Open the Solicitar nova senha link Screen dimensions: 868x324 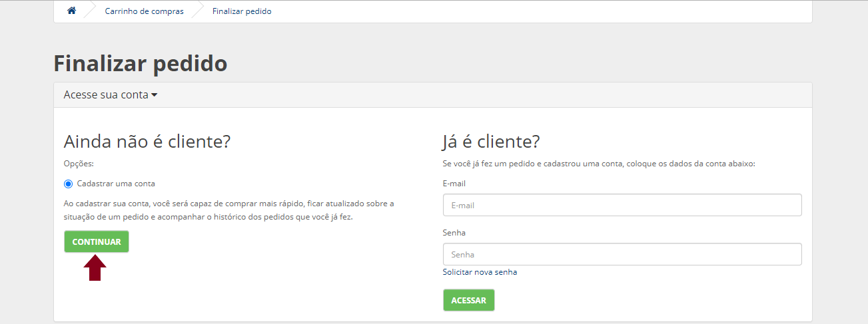[x=480, y=272]
